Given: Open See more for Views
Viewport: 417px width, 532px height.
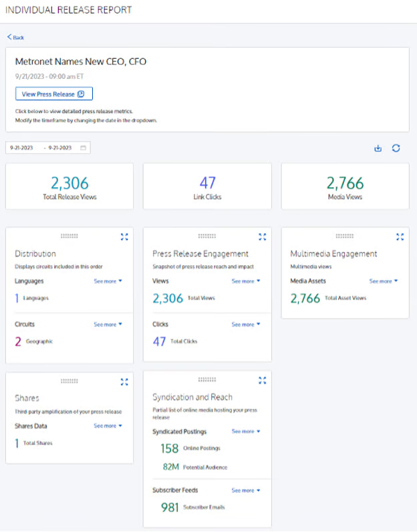Looking at the screenshot, I should [246, 281].
